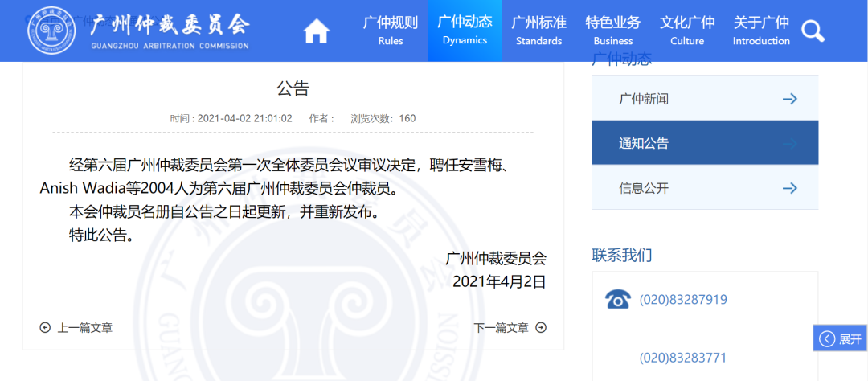The width and height of the screenshot is (868, 381).
Task: Click the 作者： label
Action: point(322,118)
